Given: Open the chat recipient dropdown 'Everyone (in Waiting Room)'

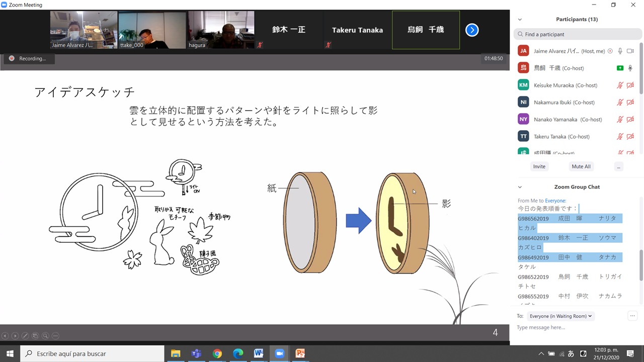Looking at the screenshot, I should [560, 316].
